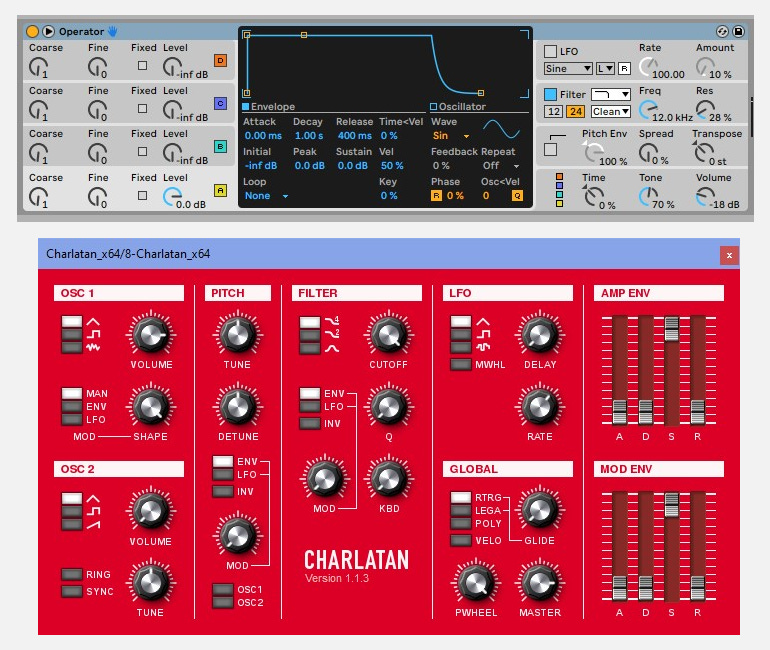Open the LFO range L dropdown
This screenshot has width=770, height=650.
pos(605,69)
